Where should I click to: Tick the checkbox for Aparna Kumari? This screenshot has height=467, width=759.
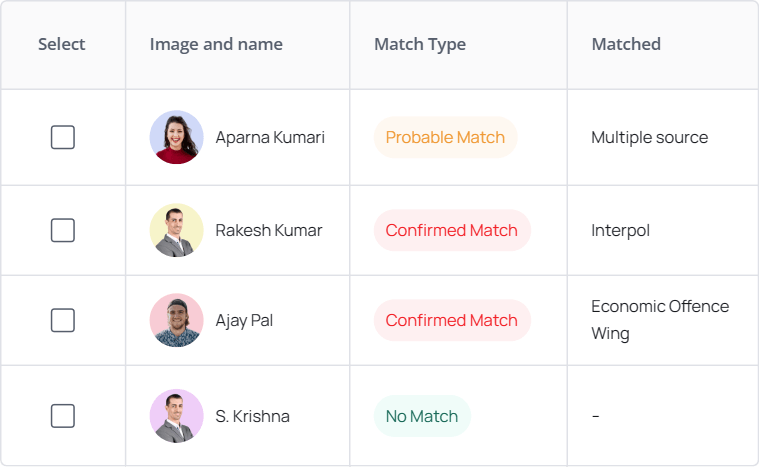coord(63,137)
